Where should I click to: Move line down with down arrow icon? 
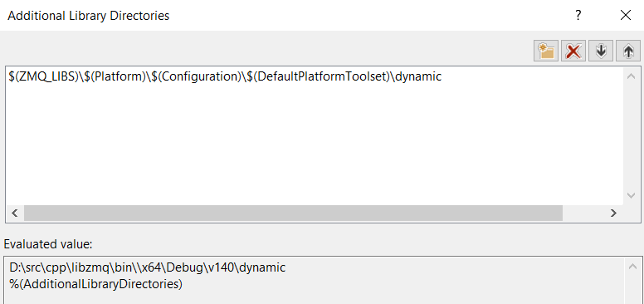[601, 51]
